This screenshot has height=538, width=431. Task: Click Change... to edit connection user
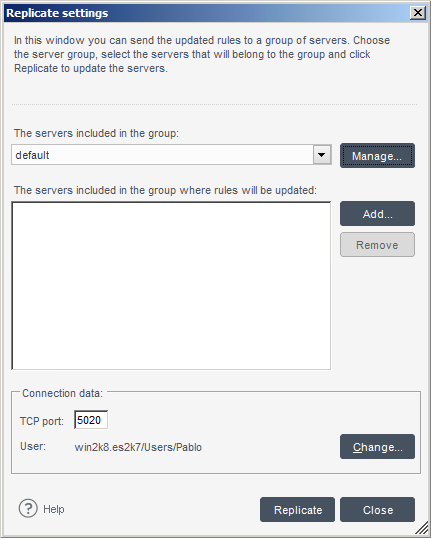(x=377, y=447)
